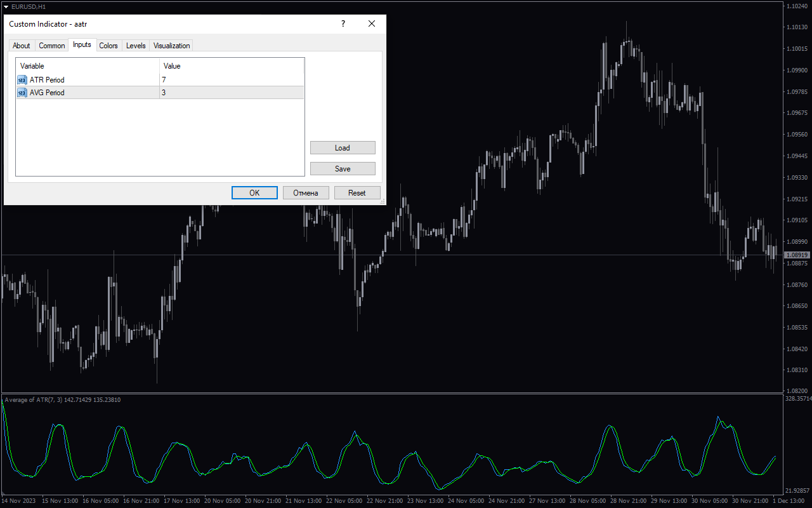Screen dimensions: 812x508
Task: Click the 328.35714 indicator scale value
Action: 798,399
